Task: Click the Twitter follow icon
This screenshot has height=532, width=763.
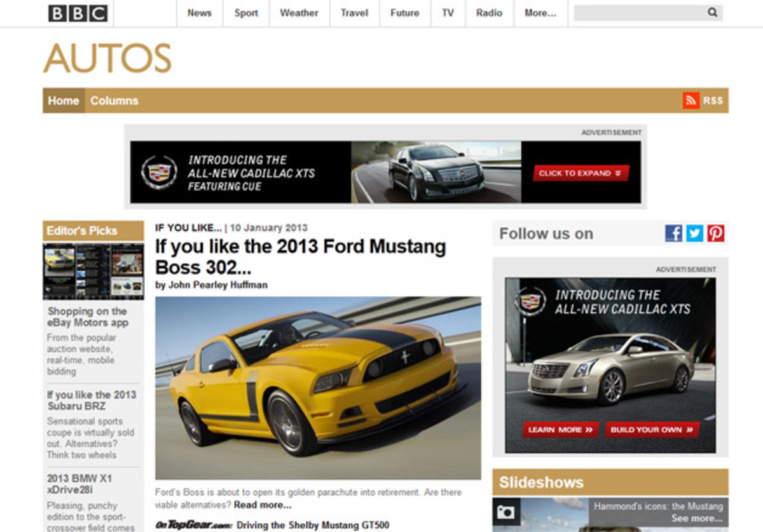Action: click(694, 233)
